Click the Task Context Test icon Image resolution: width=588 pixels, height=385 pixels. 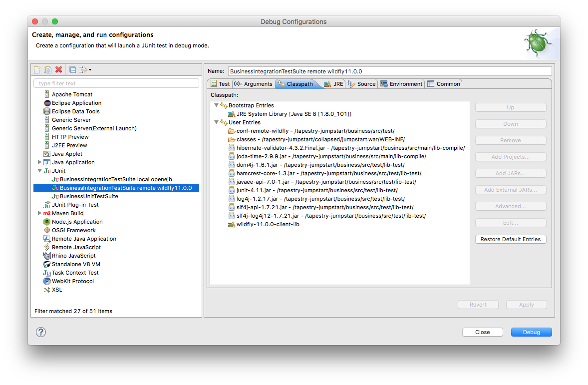click(x=47, y=273)
